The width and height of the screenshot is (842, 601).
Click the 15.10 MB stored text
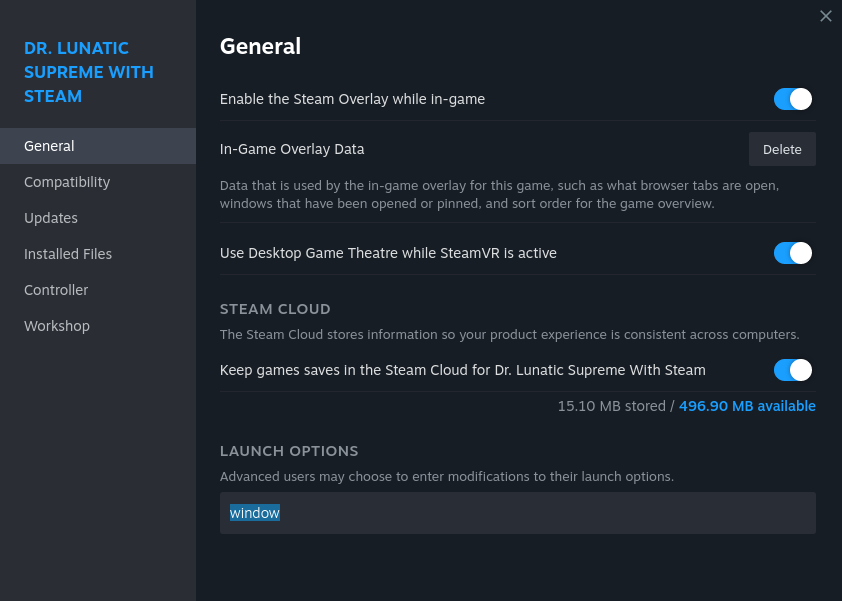pos(611,406)
